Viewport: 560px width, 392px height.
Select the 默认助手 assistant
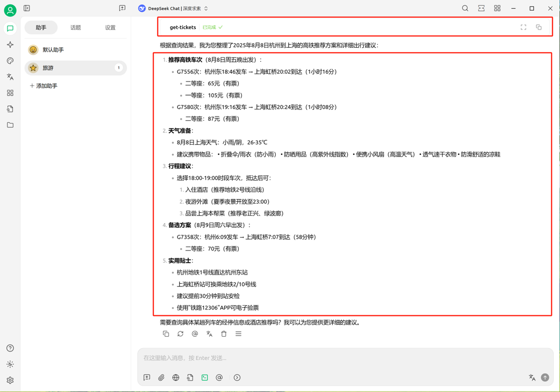(x=75, y=50)
